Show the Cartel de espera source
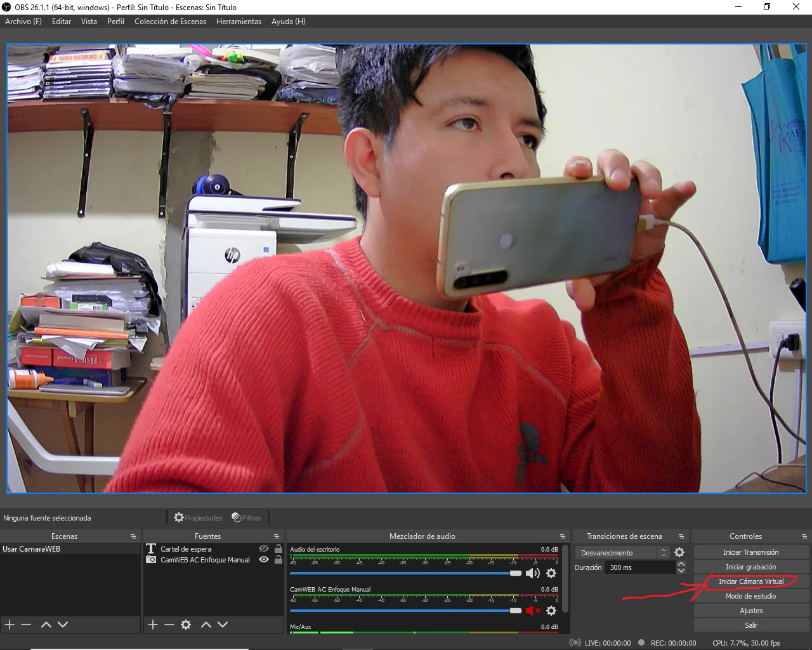The image size is (812, 650). click(264, 549)
